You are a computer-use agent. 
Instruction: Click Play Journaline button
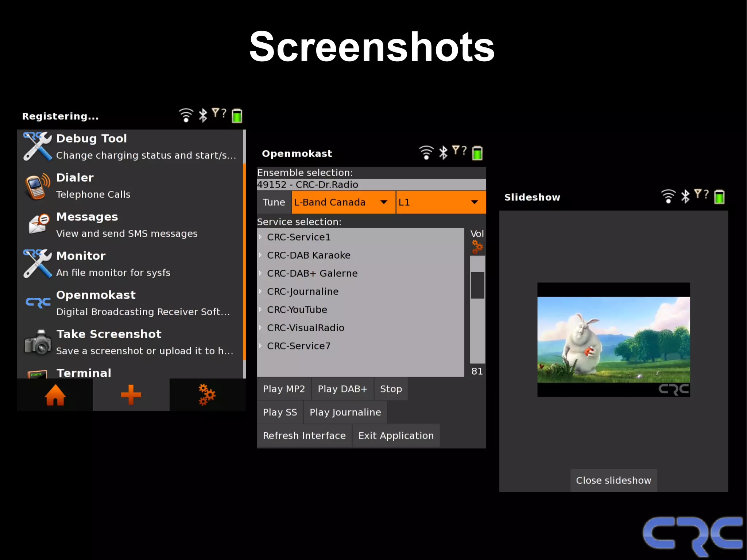click(345, 412)
